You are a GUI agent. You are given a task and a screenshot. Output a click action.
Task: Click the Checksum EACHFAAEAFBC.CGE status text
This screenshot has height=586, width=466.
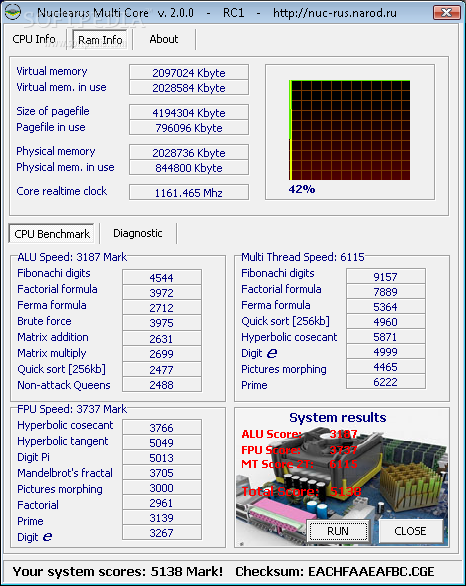[335, 571]
